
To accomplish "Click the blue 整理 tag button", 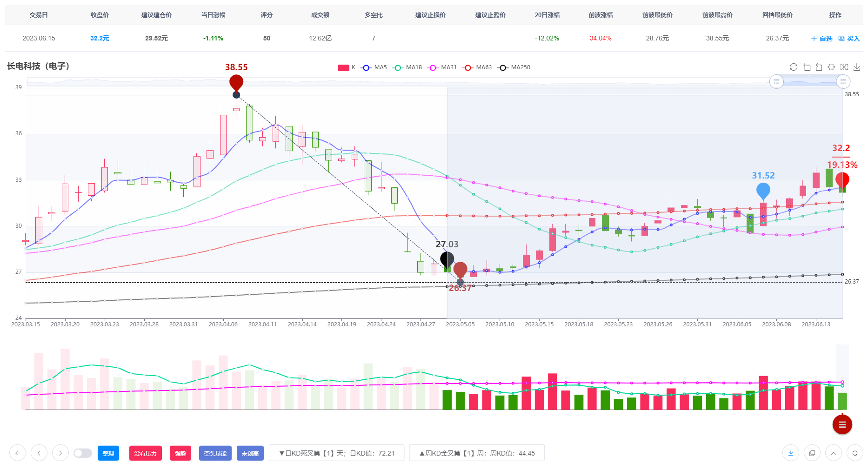I will [x=108, y=453].
